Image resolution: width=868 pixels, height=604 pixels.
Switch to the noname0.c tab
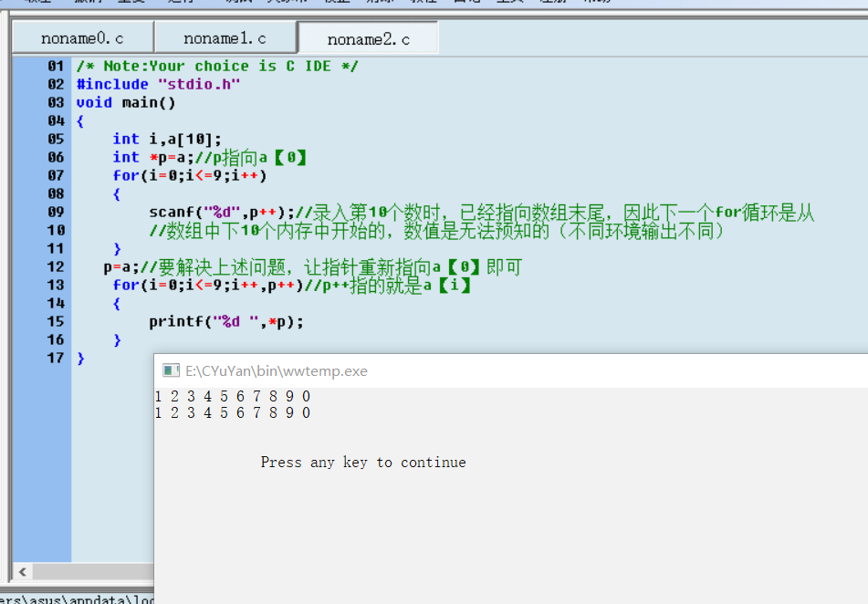[82, 38]
